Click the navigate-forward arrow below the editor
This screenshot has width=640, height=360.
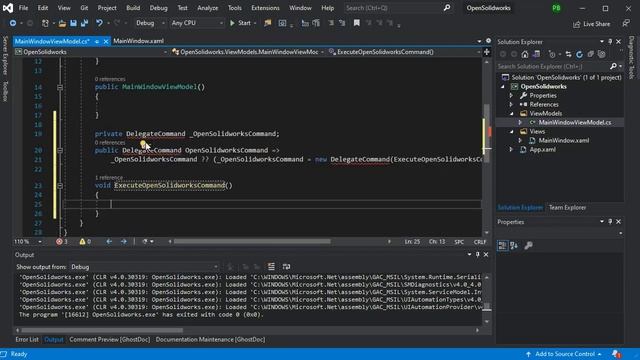pyautogui.click(x=124, y=242)
